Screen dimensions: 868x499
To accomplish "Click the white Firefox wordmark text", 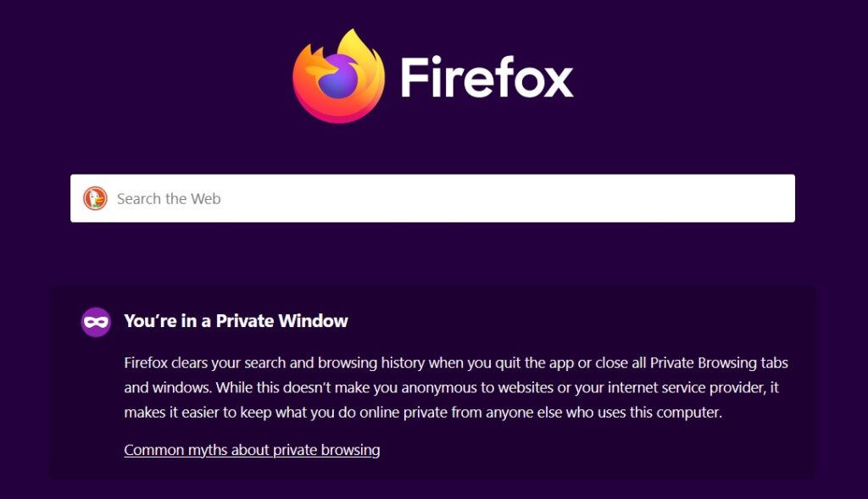I will pos(487,78).
